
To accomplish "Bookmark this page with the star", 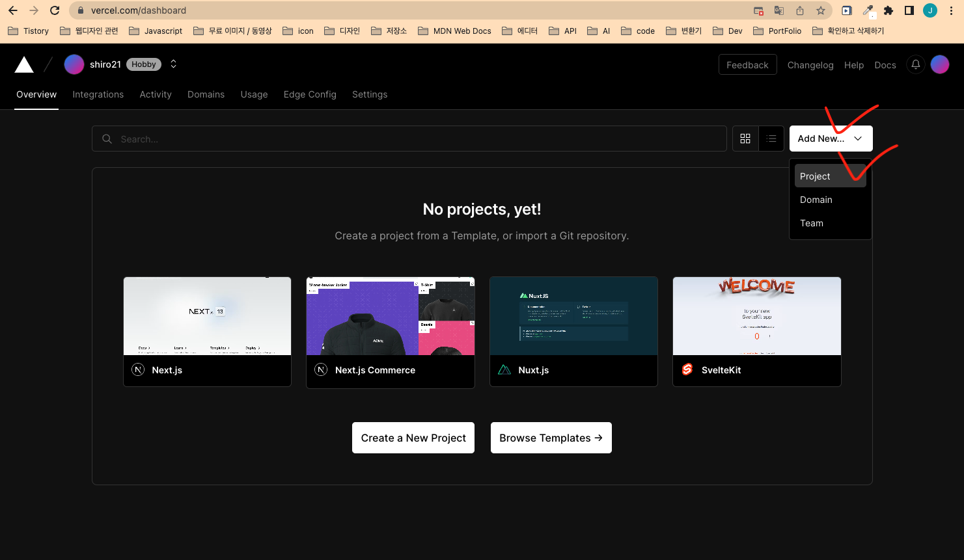I will click(821, 10).
